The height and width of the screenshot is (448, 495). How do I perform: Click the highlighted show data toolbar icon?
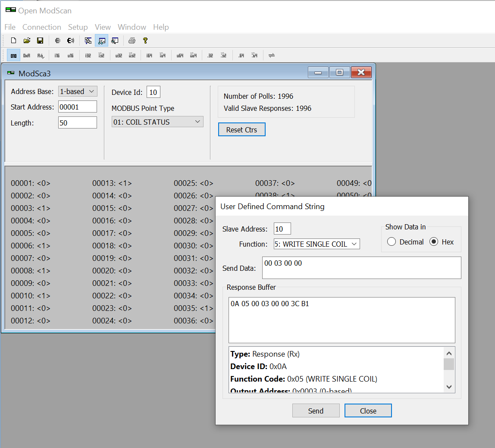(102, 41)
